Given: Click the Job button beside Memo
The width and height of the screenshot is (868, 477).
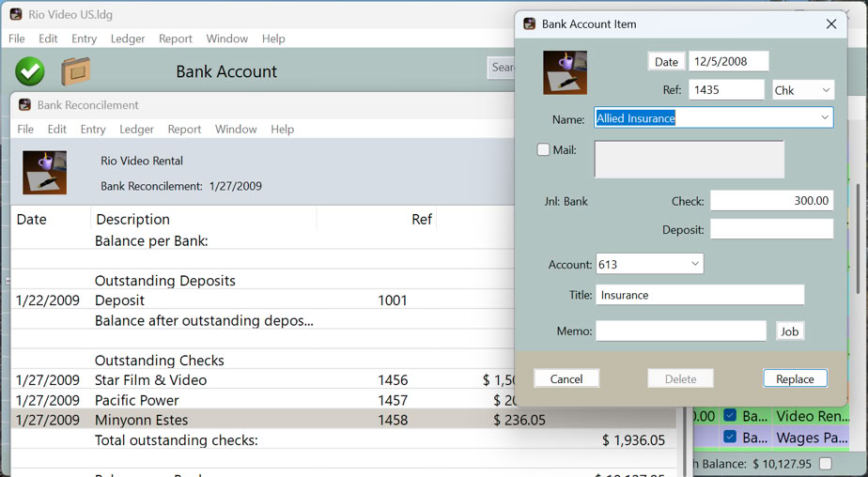Looking at the screenshot, I should pyautogui.click(x=789, y=331).
